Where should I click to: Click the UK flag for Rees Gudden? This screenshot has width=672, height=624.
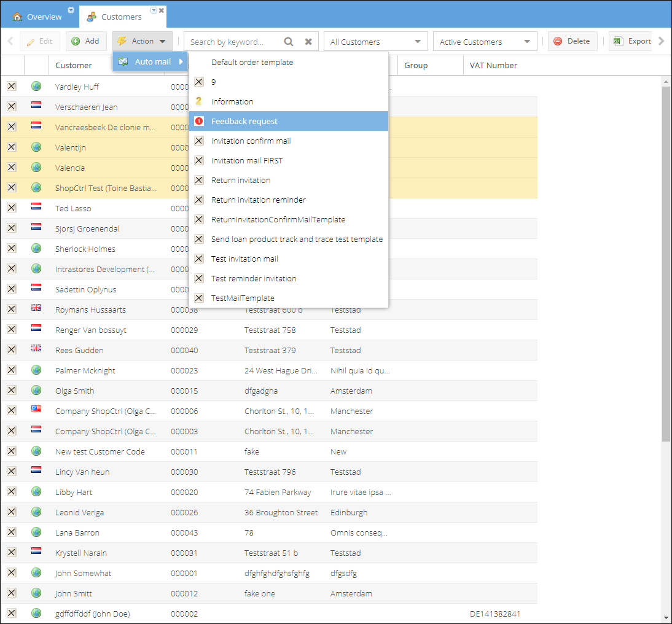pyautogui.click(x=36, y=348)
